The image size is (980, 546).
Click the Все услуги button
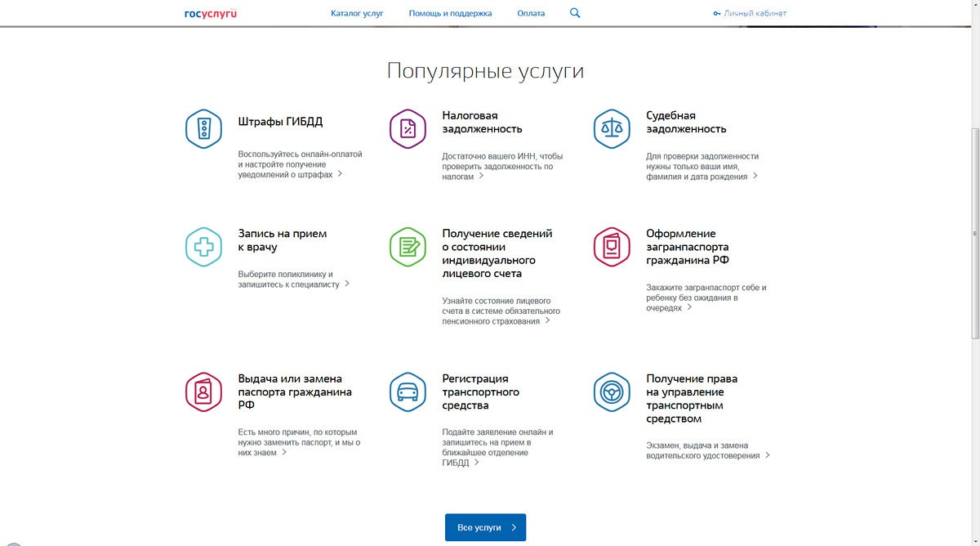point(485,527)
